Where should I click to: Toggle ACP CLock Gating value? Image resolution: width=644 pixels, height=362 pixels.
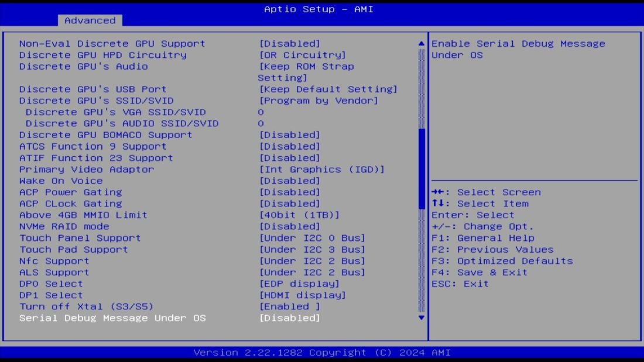pyautogui.click(x=290, y=204)
